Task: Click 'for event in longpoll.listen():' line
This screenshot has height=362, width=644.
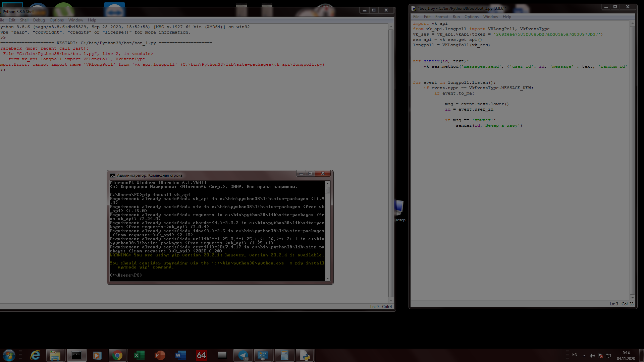Action: click(x=454, y=82)
